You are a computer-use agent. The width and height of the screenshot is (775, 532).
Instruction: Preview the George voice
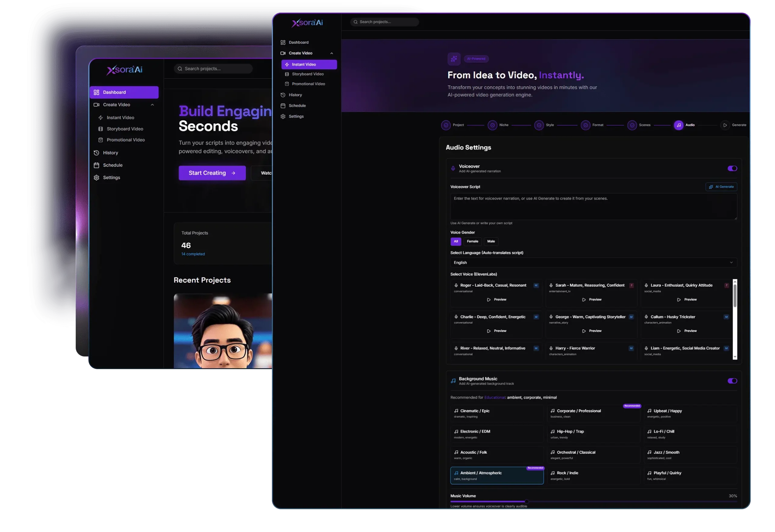[592, 331]
